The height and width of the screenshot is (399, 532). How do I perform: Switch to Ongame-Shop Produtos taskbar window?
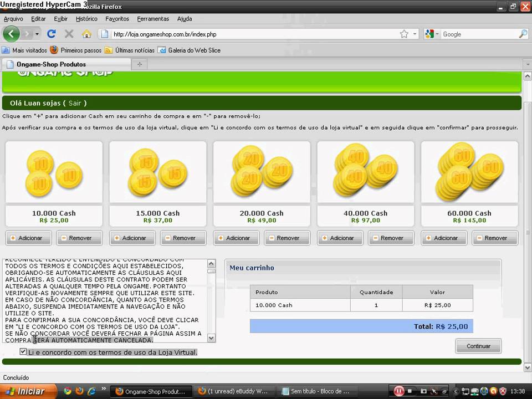[152, 392]
